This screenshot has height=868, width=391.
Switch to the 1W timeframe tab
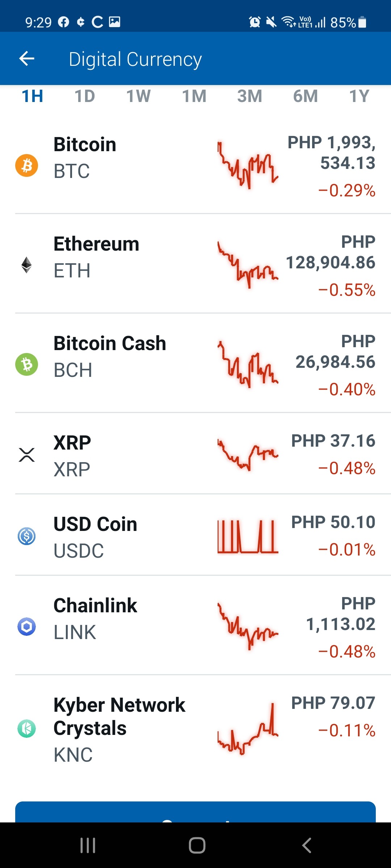click(138, 96)
